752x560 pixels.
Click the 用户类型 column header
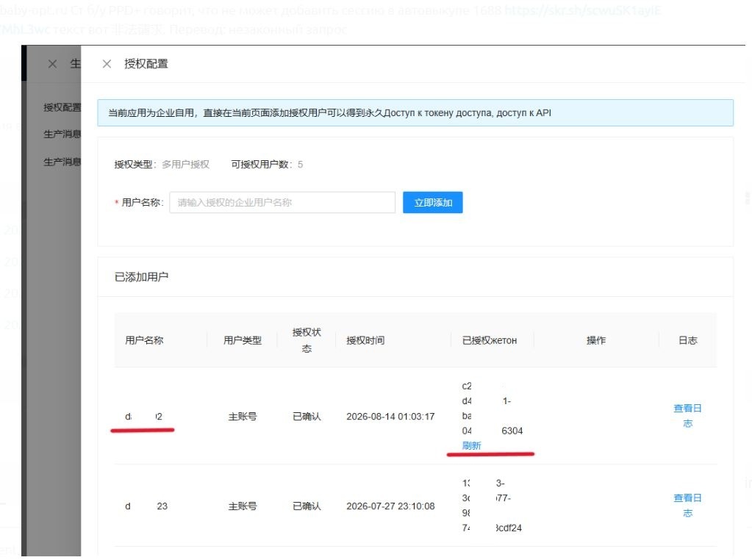tap(242, 340)
